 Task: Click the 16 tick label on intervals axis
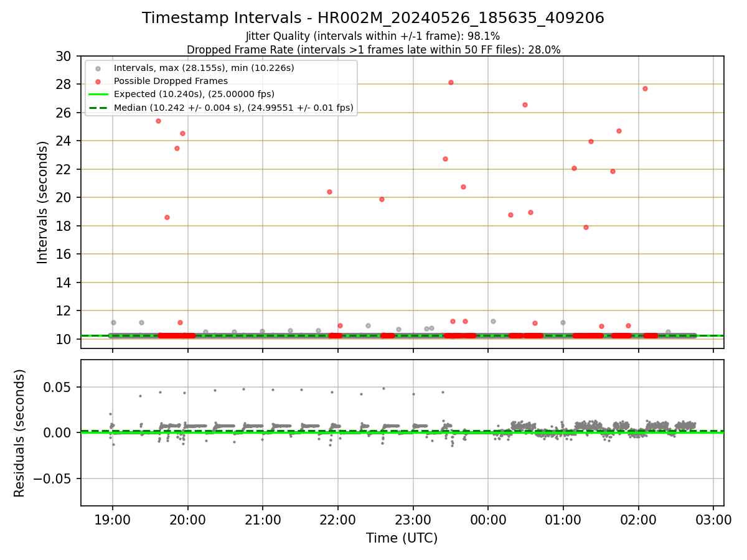point(65,254)
